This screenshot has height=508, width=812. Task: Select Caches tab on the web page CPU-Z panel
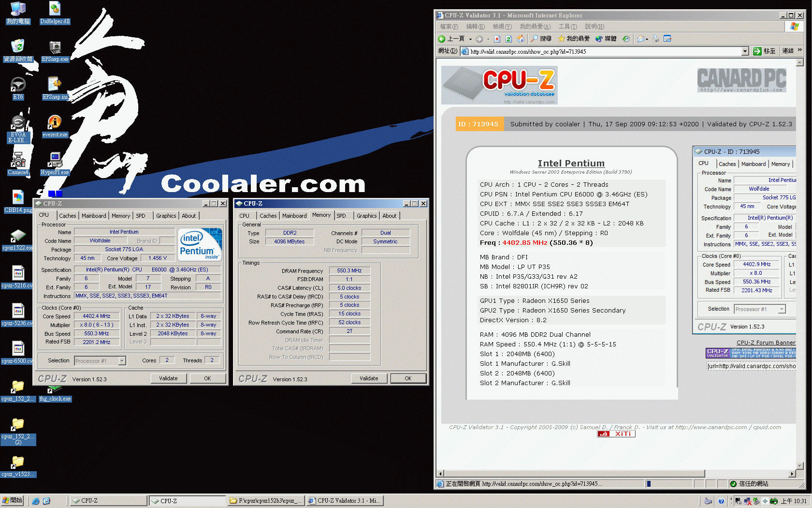click(727, 164)
